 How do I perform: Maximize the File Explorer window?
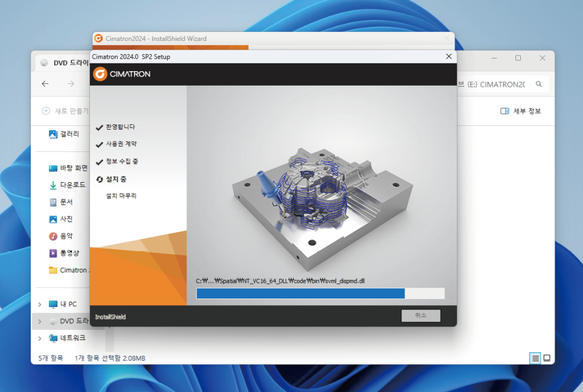518,58
